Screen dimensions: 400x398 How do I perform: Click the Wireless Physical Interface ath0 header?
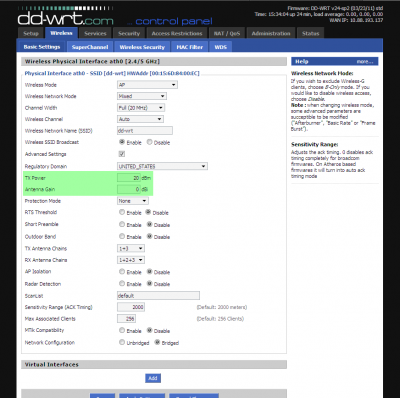[x=154, y=61]
